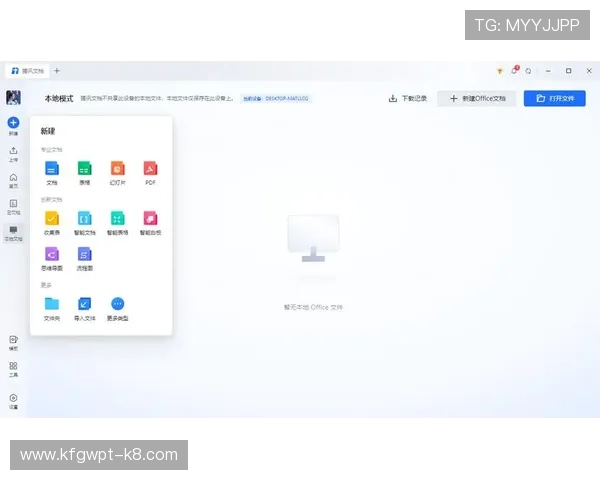Maximize the Tencent Docs window

[569, 71]
